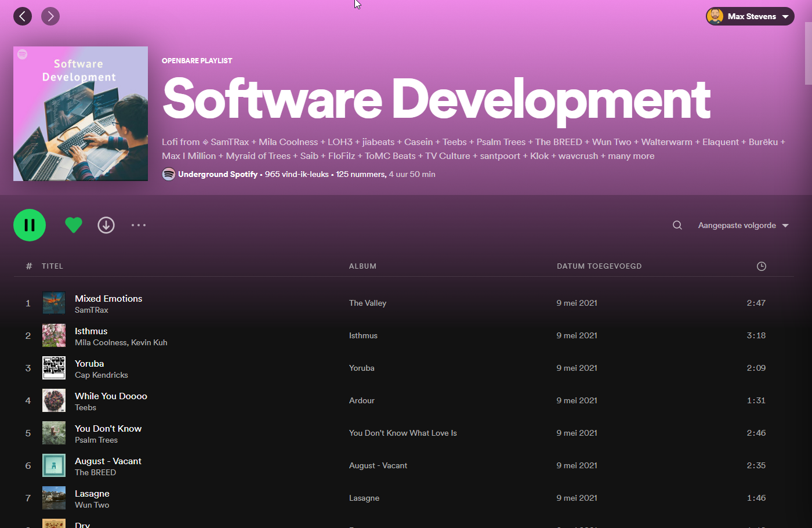The width and height of the screenshot is (812, 528).
Task: Unlike the playlist via the green heart
Action: (74, 225)
